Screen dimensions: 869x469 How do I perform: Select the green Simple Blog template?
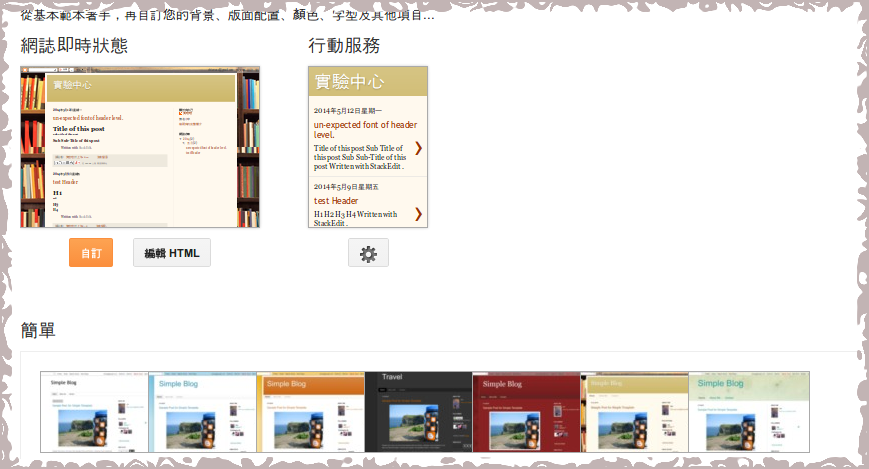[749, 412]
